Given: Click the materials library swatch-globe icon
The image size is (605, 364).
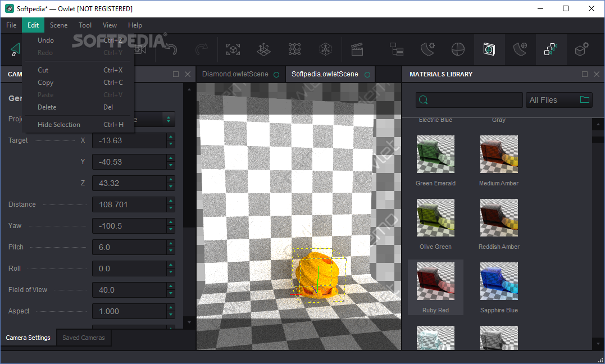Looking at the screenshot, I should pyautogui.click(x=520, y=49).
